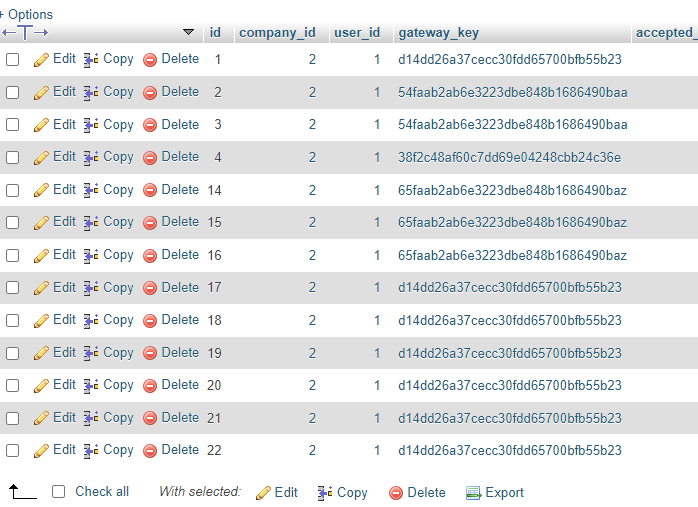Click the Edit link for row id 15
698x507 pixels.
65,222
